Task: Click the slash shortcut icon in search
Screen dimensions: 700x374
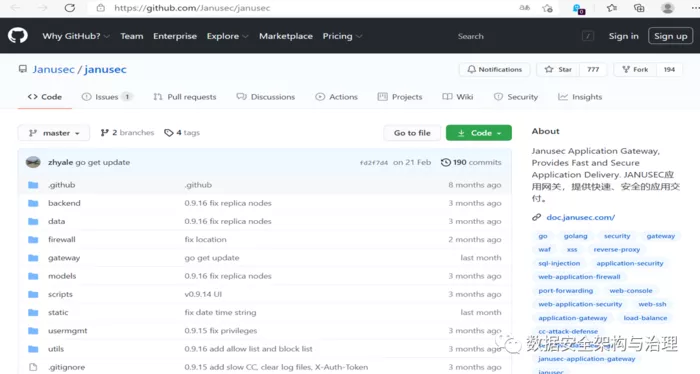Action: pos(588,36)
